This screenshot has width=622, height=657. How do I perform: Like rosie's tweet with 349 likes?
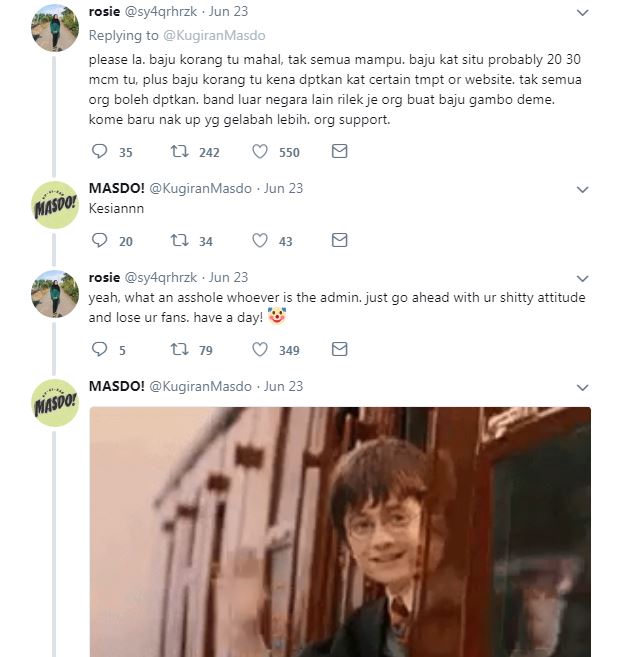[x=260, y=350]
